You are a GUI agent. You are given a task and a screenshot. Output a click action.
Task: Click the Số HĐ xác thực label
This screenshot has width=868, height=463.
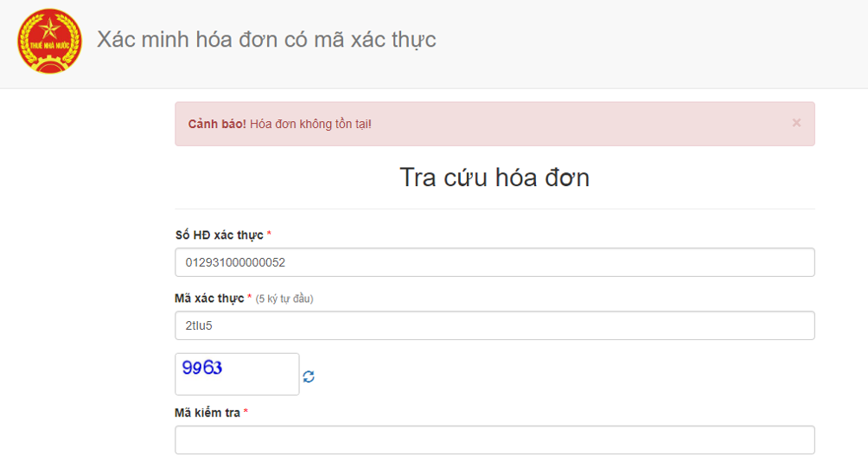[x=220, y=235]
